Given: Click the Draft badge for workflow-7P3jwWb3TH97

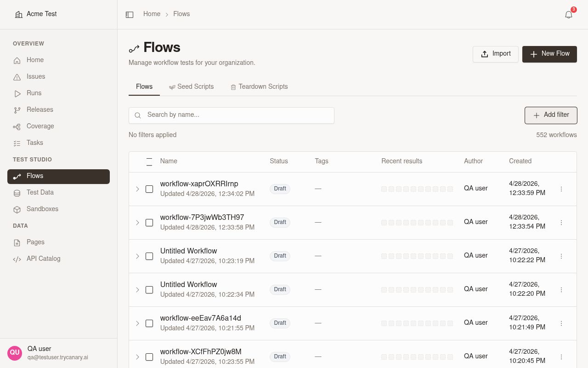Looking at the screenshot, I should pos(280,222).
